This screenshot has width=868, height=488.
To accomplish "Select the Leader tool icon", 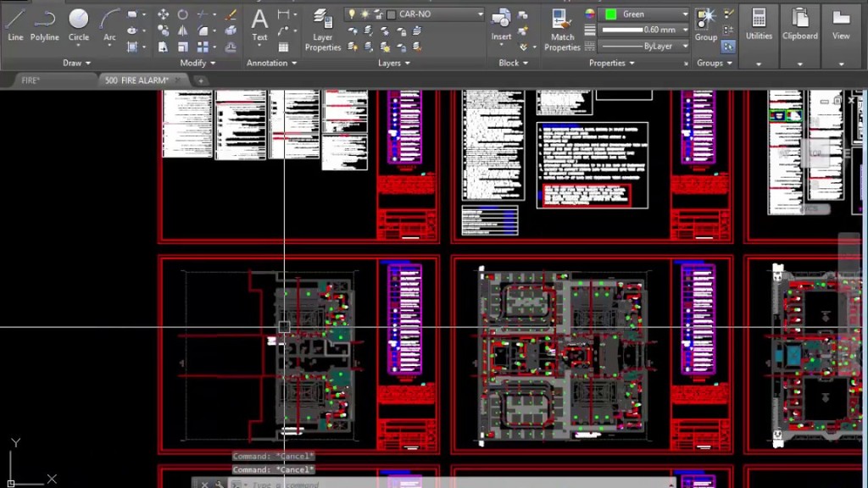I will [x=283, y=30].
